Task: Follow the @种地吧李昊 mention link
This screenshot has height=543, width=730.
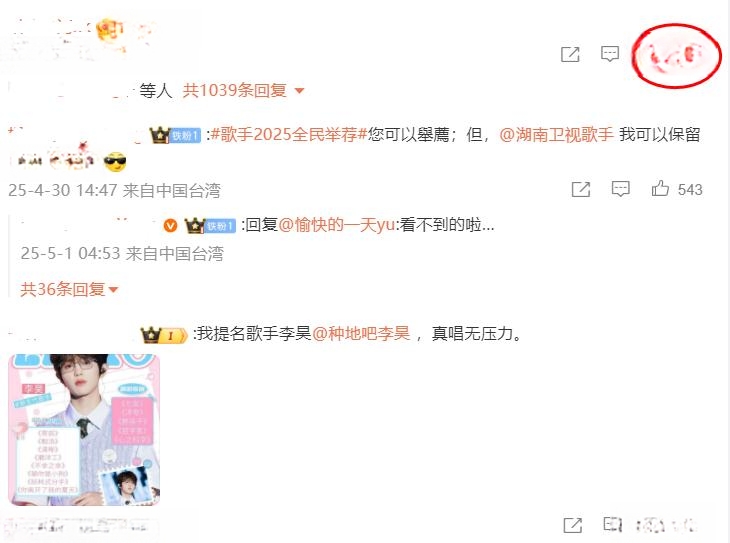Action: [x=361, y=333]
